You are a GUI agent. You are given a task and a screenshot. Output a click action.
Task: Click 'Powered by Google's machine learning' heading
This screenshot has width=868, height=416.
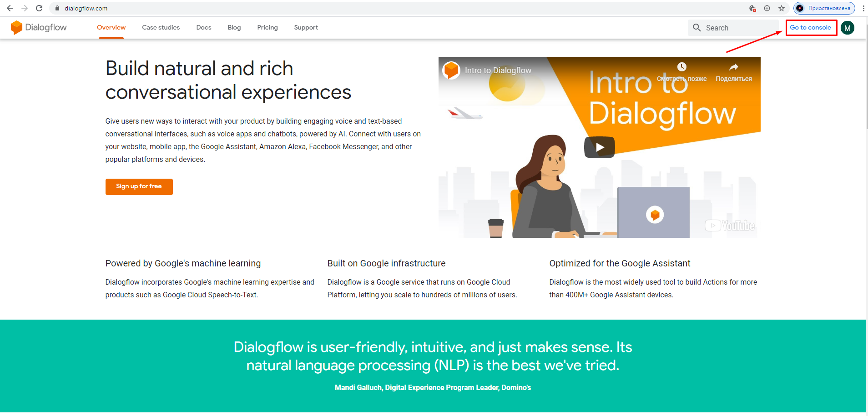click(x=183, y=263)
